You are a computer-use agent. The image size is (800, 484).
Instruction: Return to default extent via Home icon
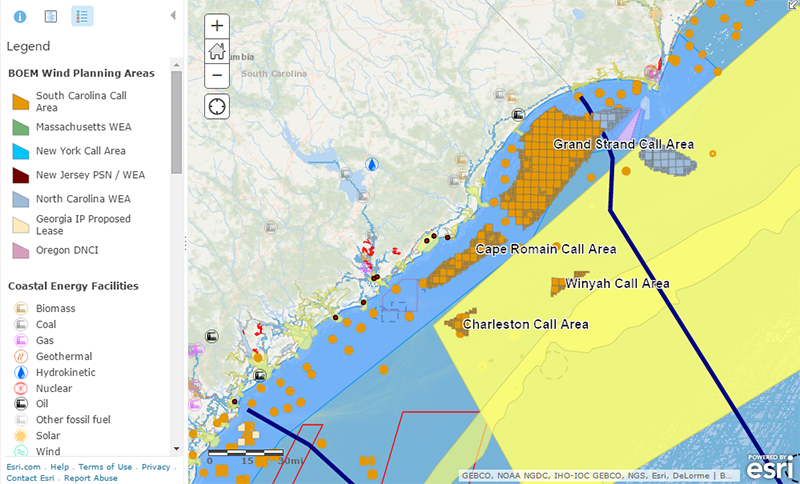(217, 51)
